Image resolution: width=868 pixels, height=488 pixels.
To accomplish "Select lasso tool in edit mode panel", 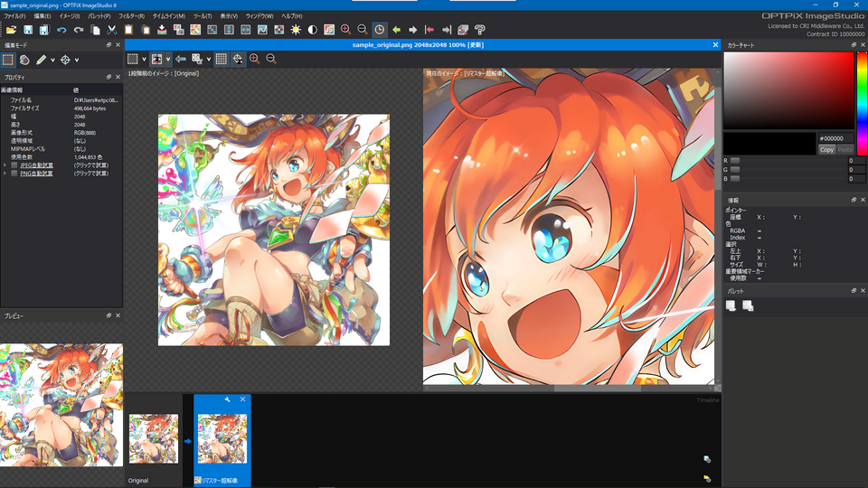I will (24, 60).
